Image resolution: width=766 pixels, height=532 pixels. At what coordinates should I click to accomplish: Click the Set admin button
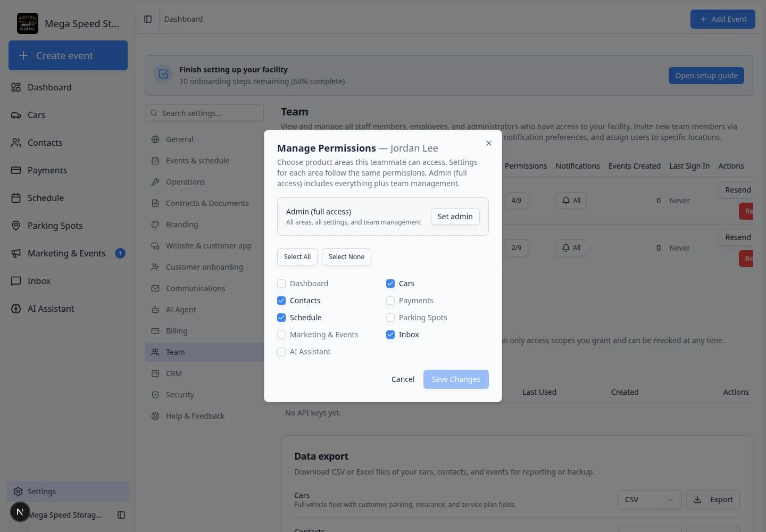[455, 217]
